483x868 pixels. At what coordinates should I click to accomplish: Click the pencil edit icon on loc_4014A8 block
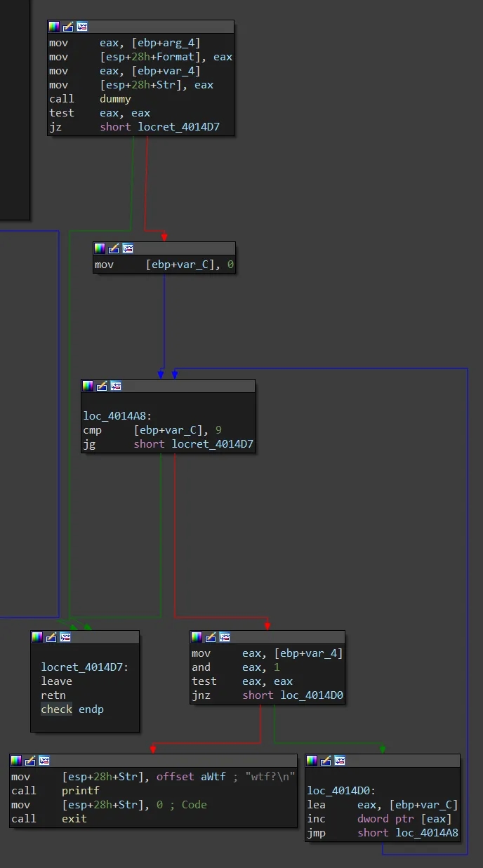pos(102,386)
